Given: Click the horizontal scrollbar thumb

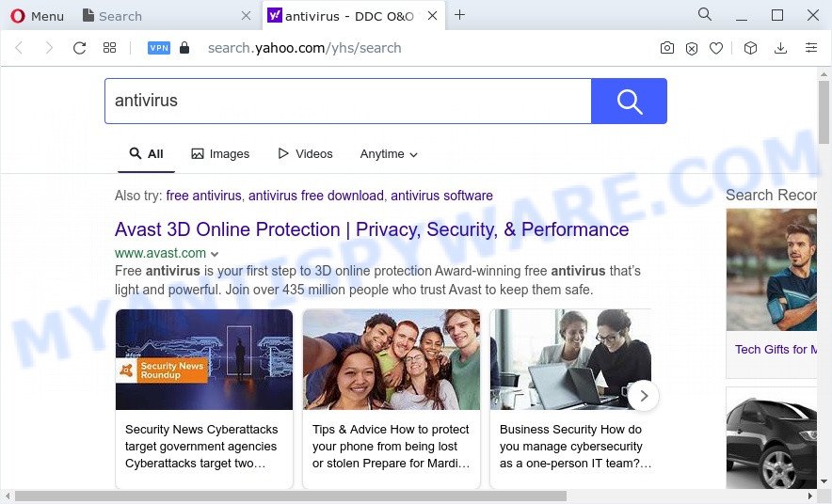Looking at the screenshot, I should click(x=291, y=496).
